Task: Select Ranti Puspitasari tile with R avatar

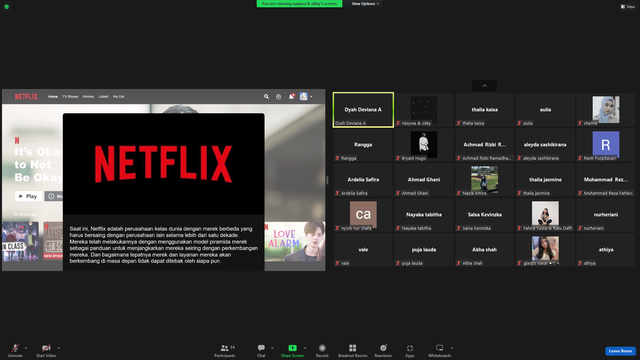Action: pos(606,145)
